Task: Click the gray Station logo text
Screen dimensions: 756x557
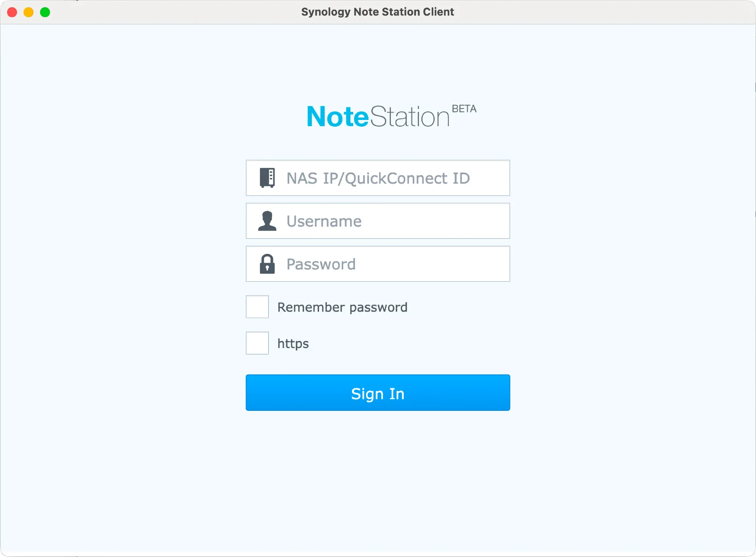Action: click(409, 117)
